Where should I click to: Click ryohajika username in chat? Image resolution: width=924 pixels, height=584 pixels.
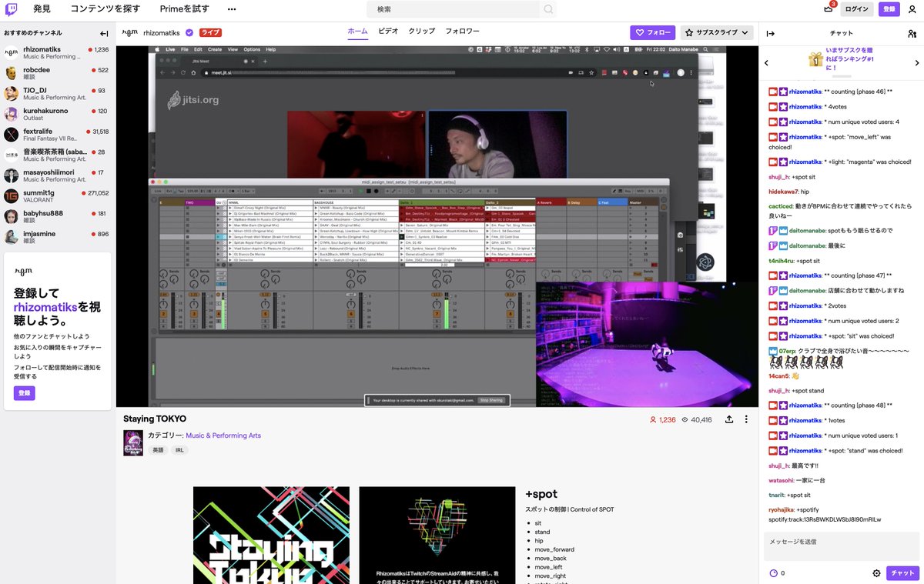(x=782, y=510)
